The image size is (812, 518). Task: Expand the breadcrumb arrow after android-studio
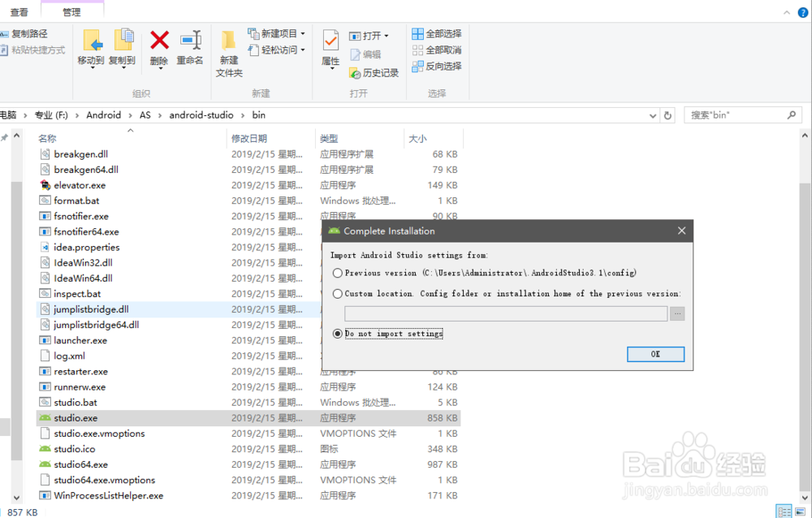[x=242, y=115]
